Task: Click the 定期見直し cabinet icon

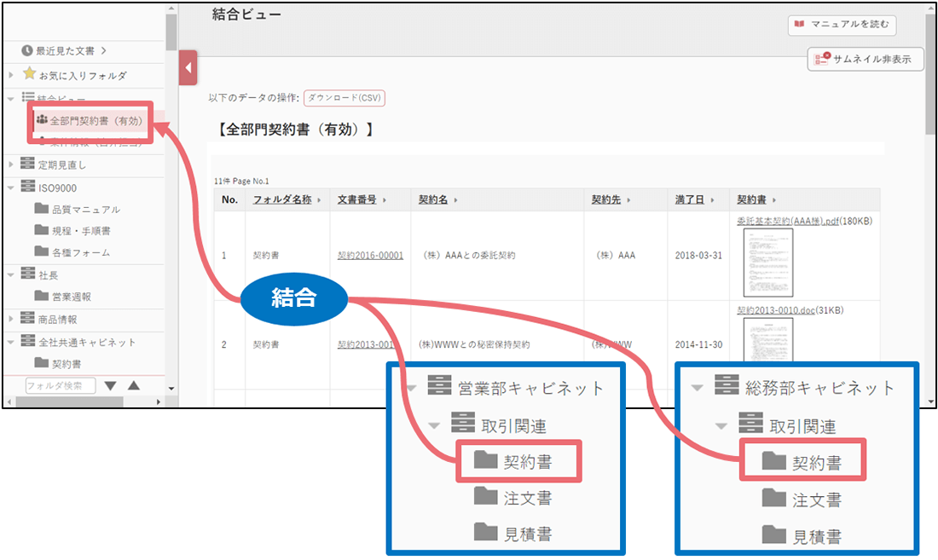Action: tap(27, 163)
